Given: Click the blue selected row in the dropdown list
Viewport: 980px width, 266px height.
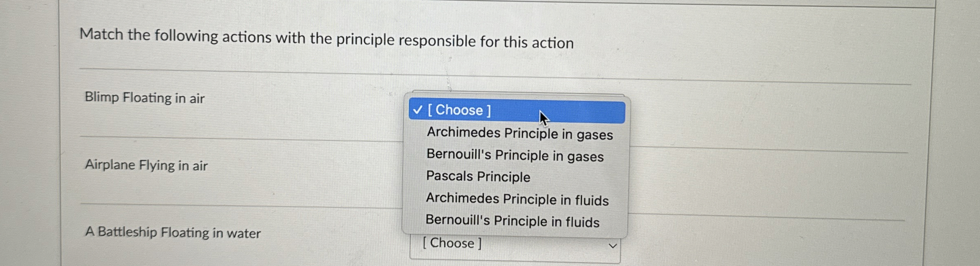Looking at the screenshot, I should pos(515,110).
